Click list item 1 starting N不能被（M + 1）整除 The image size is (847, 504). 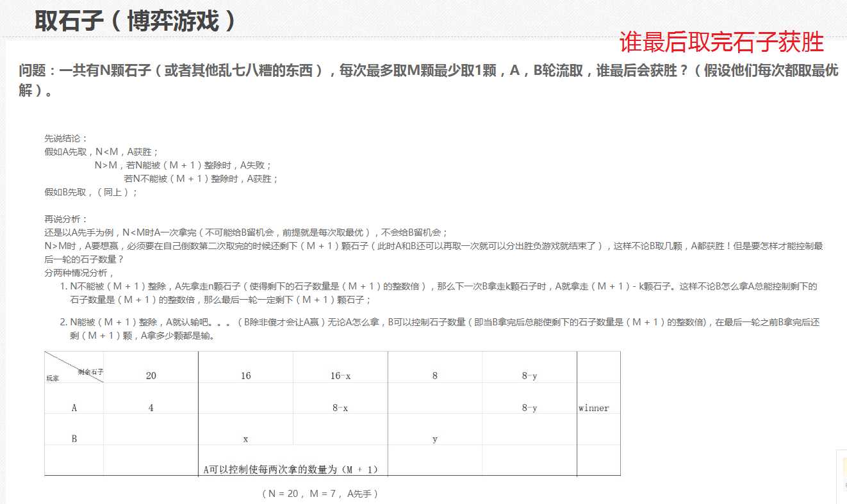pos(443,293)
